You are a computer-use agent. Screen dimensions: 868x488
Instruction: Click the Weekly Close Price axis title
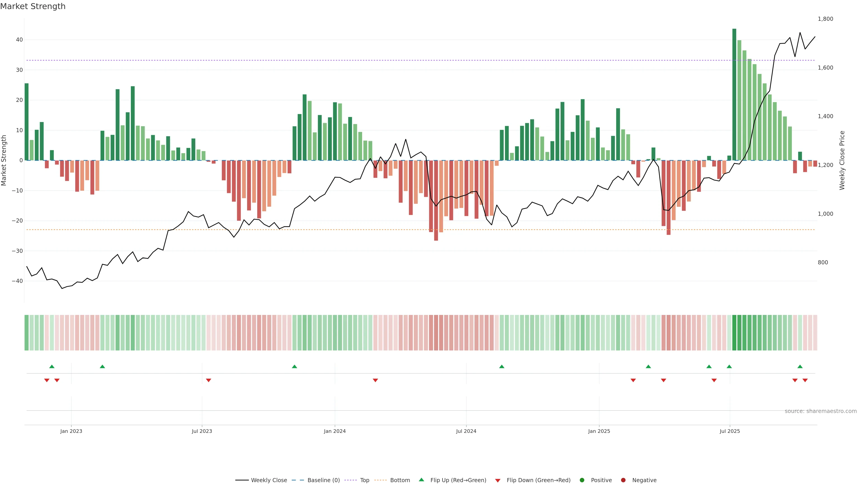pos(842,160)
